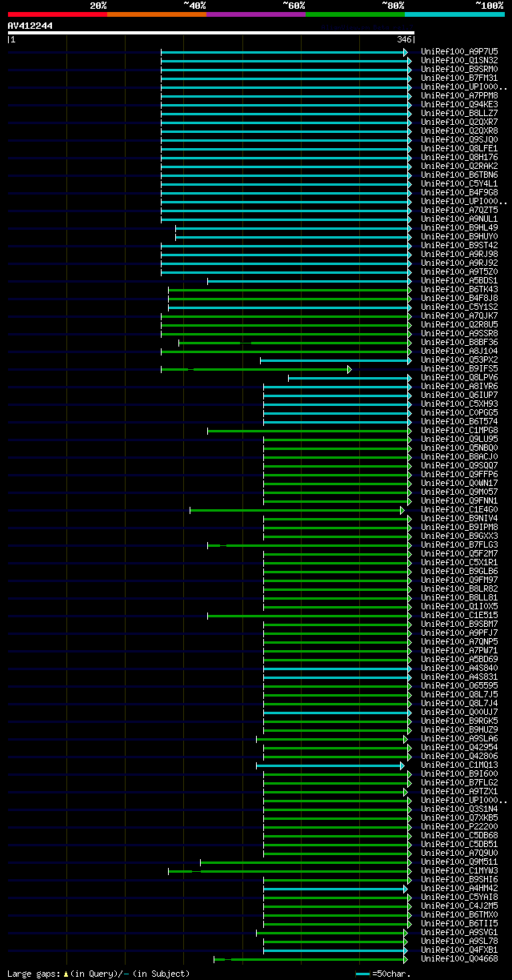
Task: Select hit label UniRef100_Q94KE3
Action: (x=459, y=104)
